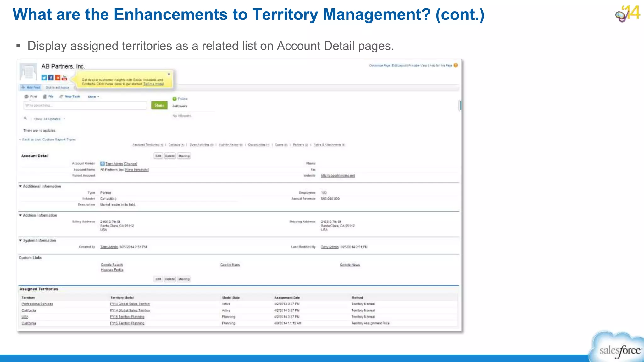The width and height of the screenshot is (644, 362).
Task: Click the YouTube social account icon
Action: point(64,78)
